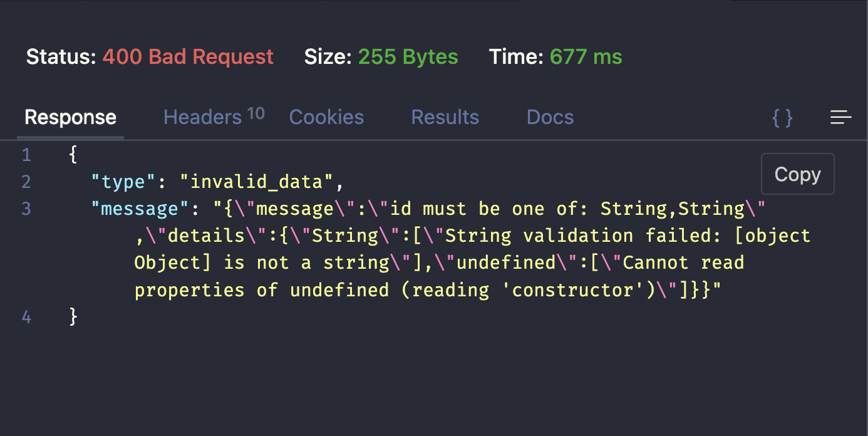View the Results tab

tap(445, 117)
